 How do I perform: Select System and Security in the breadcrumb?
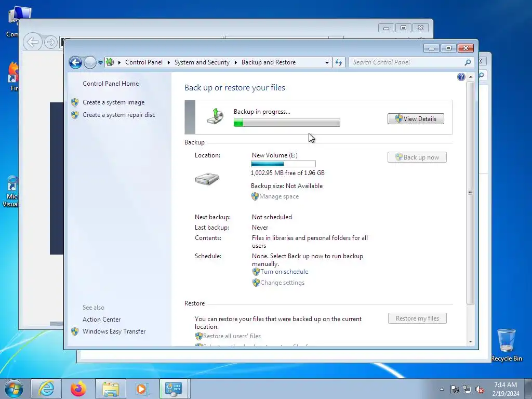[x=202, y=62]
